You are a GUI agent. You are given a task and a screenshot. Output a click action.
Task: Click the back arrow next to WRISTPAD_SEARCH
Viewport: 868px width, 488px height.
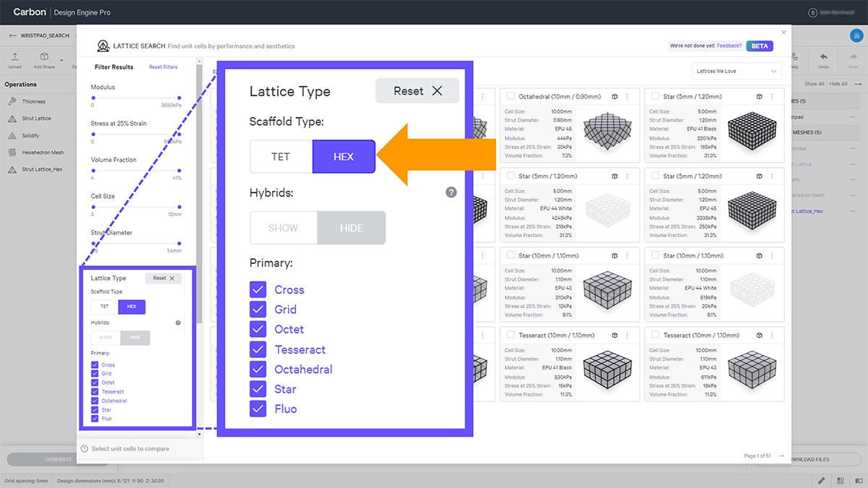12,35
